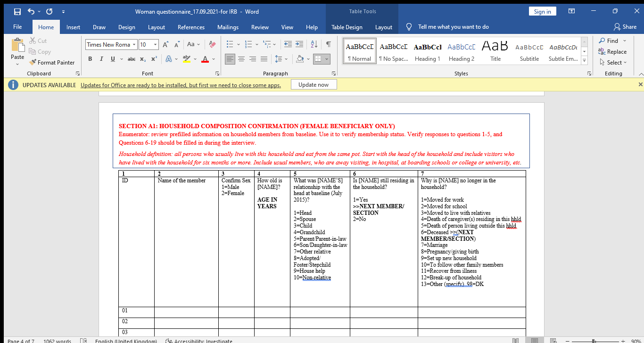Cut the selection
This screenshot has height=343, width=644.
point(38,41)
